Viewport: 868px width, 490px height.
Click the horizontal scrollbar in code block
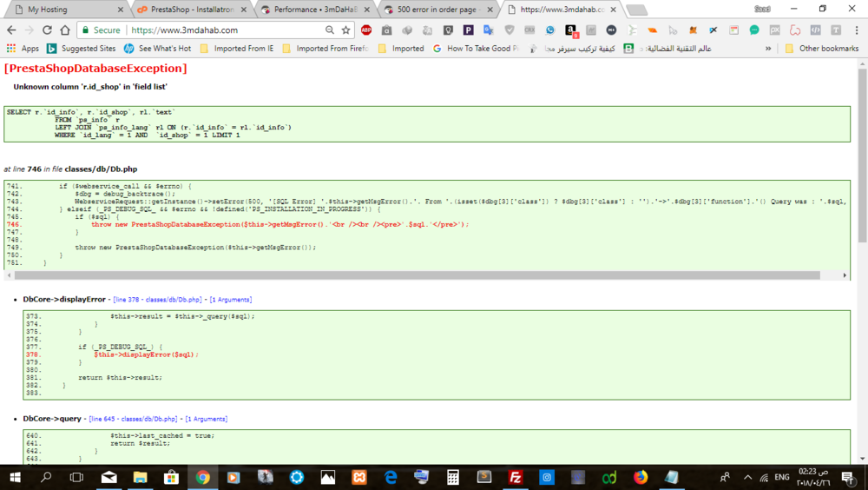pyautogui.click(x=417, y=275)
